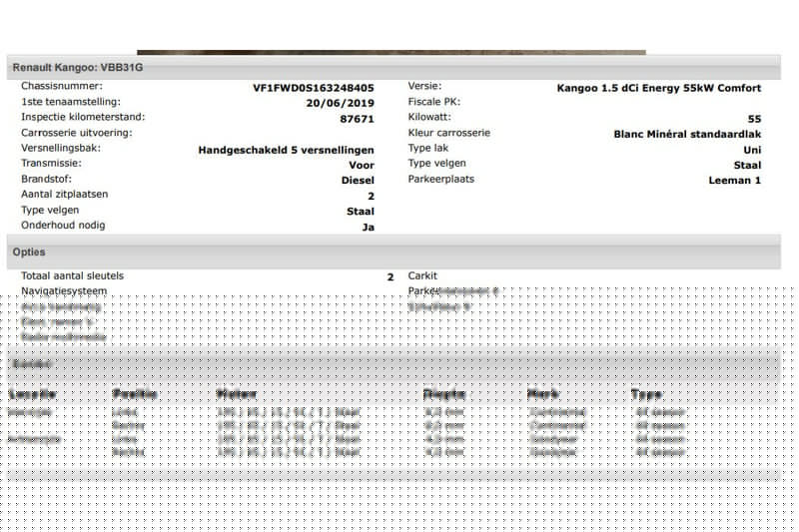This screenshot has height=532, width=799.
Task: Select the paint type value 'Uni'
Action: (752, 150)
